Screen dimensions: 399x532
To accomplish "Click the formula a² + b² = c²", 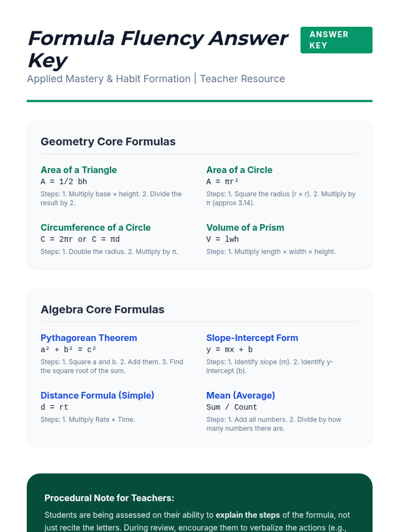I will click(x=68, y=349).
